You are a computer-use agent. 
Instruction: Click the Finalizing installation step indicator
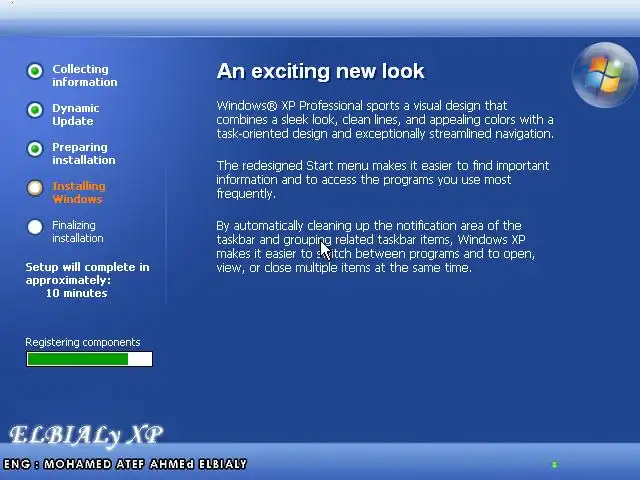coord(35,227)
